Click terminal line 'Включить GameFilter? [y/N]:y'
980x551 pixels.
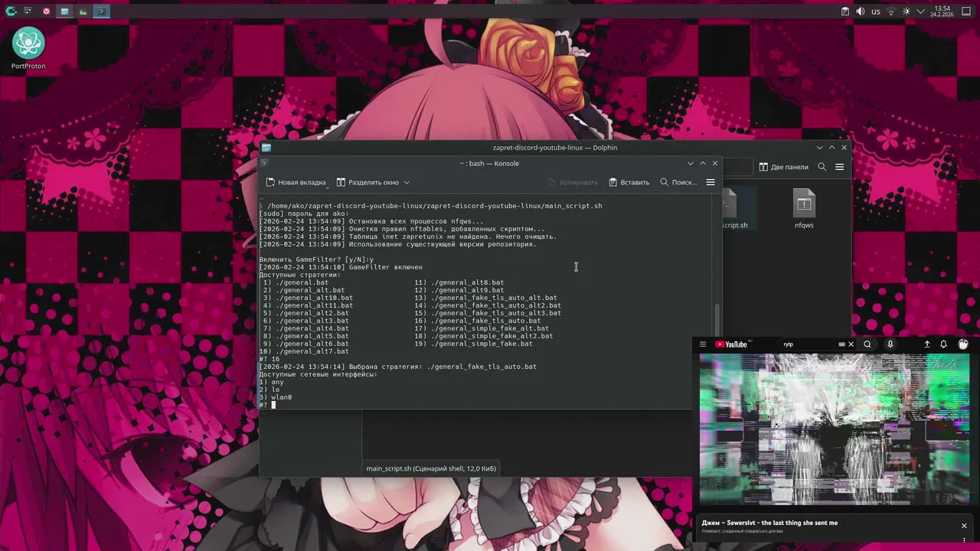pos(316,259)
